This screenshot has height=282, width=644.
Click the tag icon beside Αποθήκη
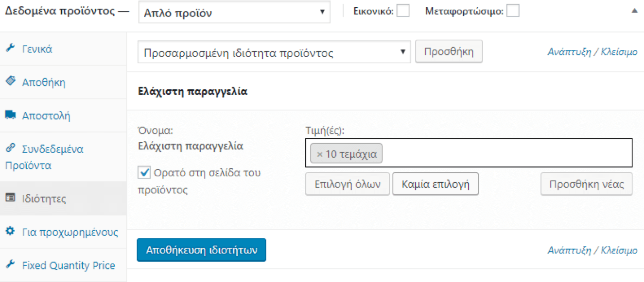[x=10, y=82]
